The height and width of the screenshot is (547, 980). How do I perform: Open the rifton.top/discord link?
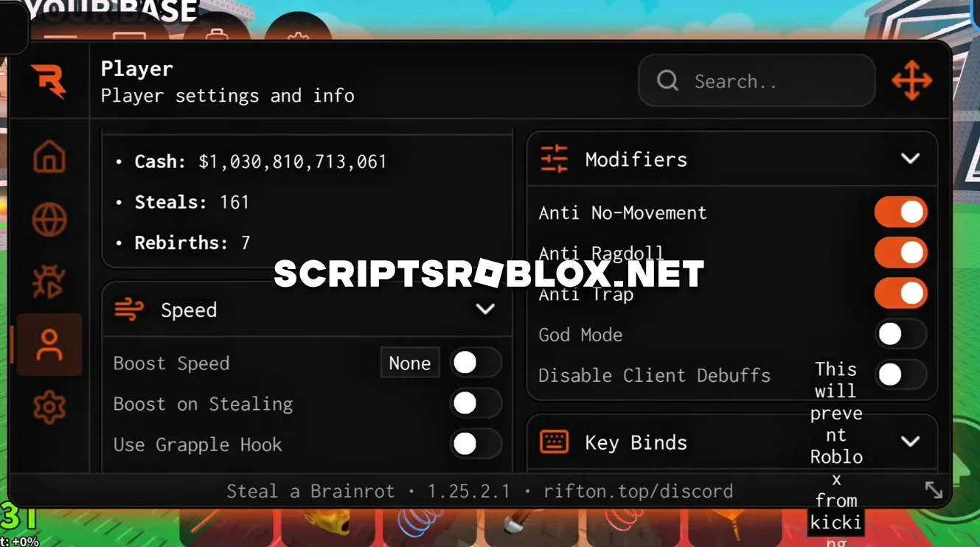click(639, 490)
